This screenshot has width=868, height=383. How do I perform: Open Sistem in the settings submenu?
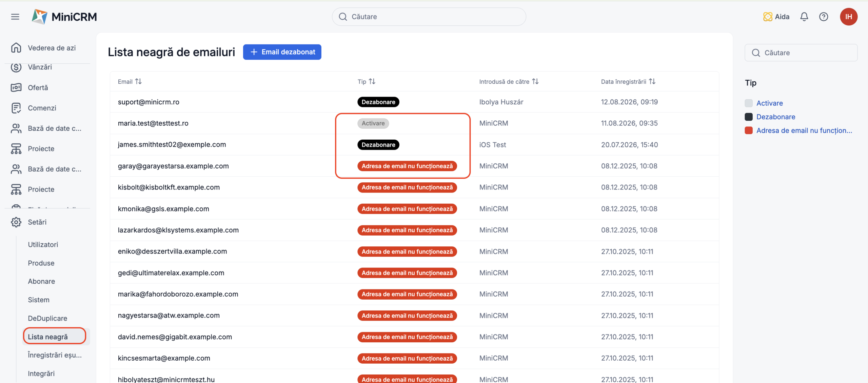pos(39,300)
